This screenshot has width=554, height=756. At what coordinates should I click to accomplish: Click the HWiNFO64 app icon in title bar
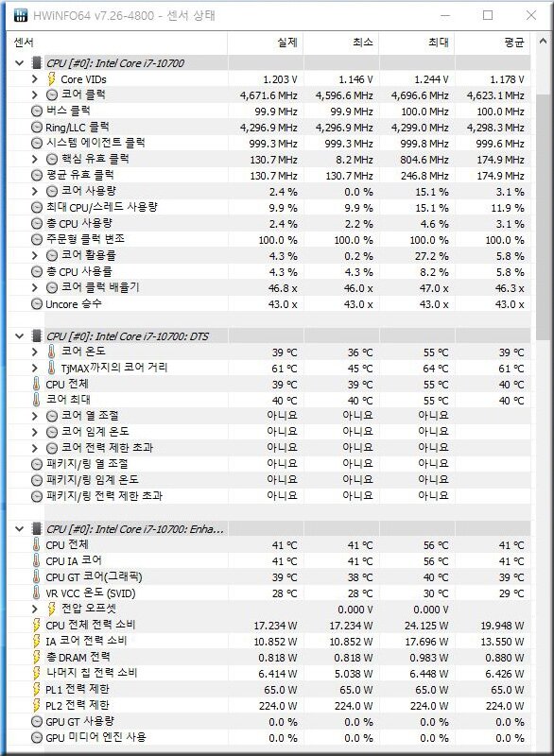(x=20, y=15)
